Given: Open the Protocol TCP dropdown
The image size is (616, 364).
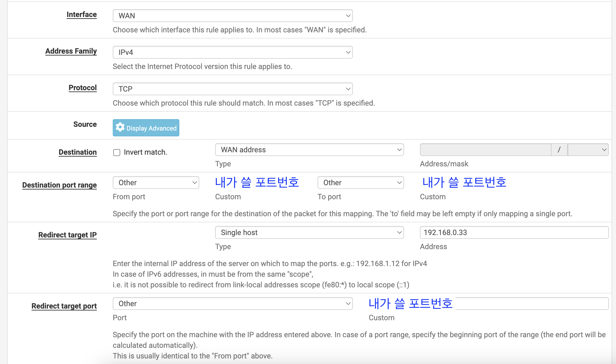Looking at the screenshot, I should (232, 89).
